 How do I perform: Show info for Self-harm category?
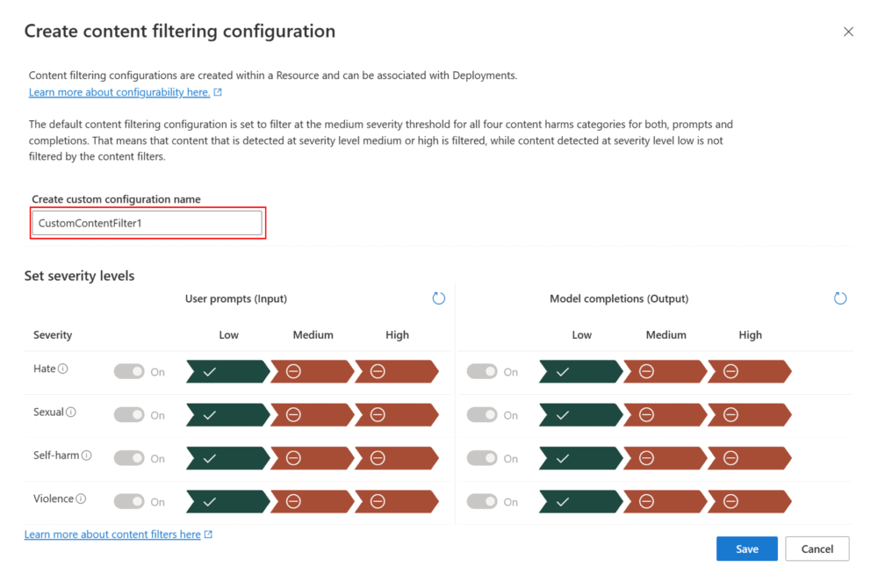click(87, 455)
